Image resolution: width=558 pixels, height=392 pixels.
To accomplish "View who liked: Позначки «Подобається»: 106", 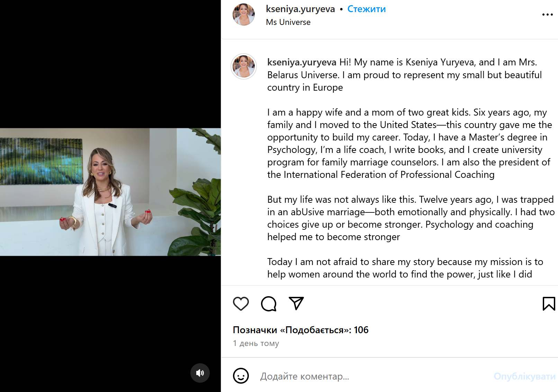I will [x=300, y=330].
